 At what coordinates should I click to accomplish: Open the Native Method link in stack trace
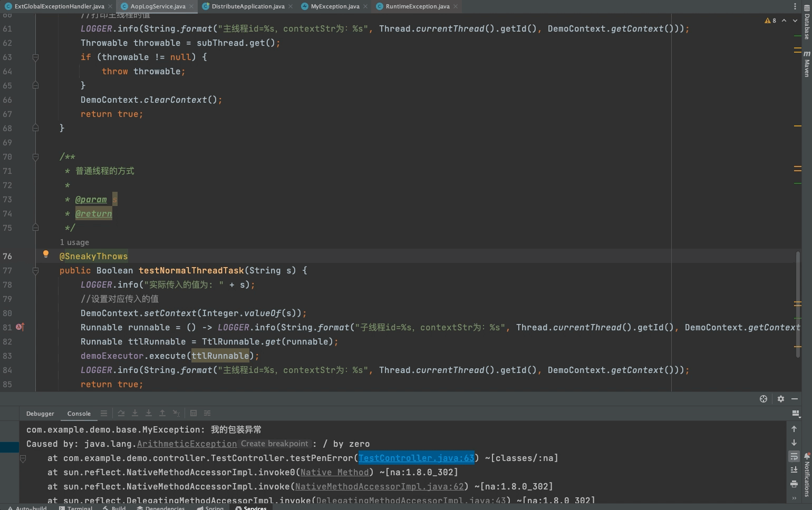tap(334, 472)
